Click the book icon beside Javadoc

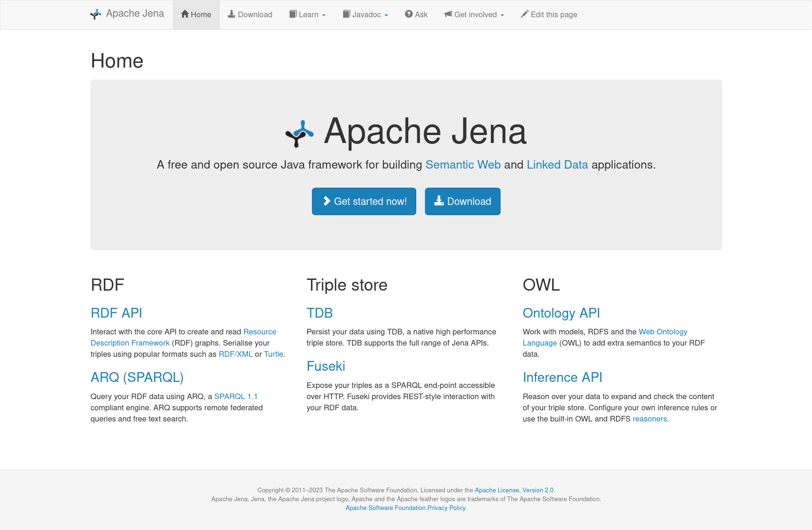pyautogui.click(x=346, y=14)
